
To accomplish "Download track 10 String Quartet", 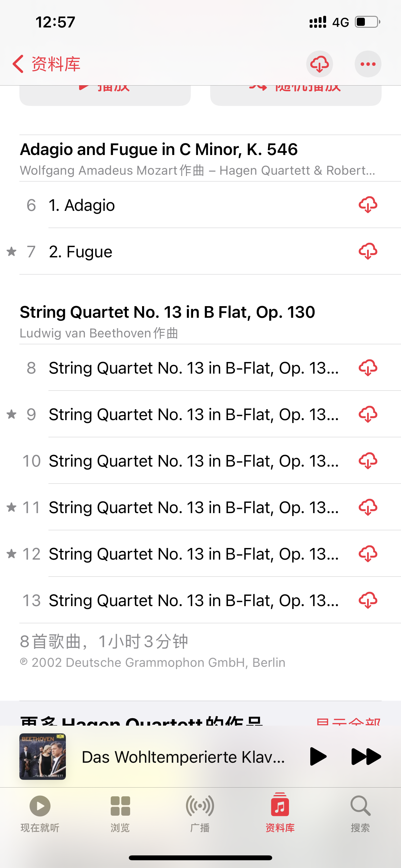I will coord(368,461).
